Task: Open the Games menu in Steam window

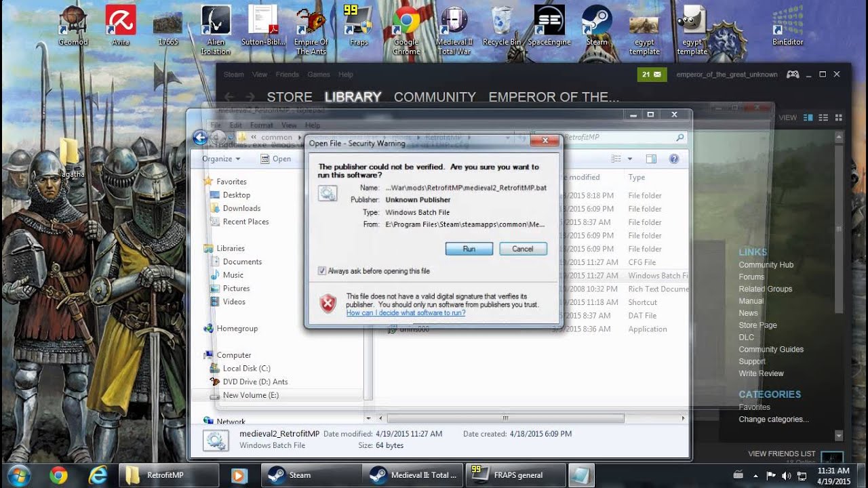Action: [319, 75]
